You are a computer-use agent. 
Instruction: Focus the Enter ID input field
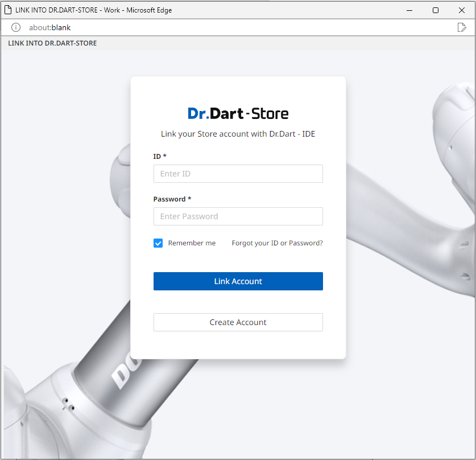click(x=238, y=174)
